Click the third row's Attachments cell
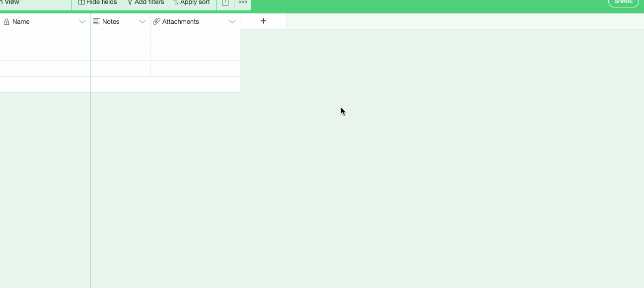The image size is (644, 288). point(195,69)
